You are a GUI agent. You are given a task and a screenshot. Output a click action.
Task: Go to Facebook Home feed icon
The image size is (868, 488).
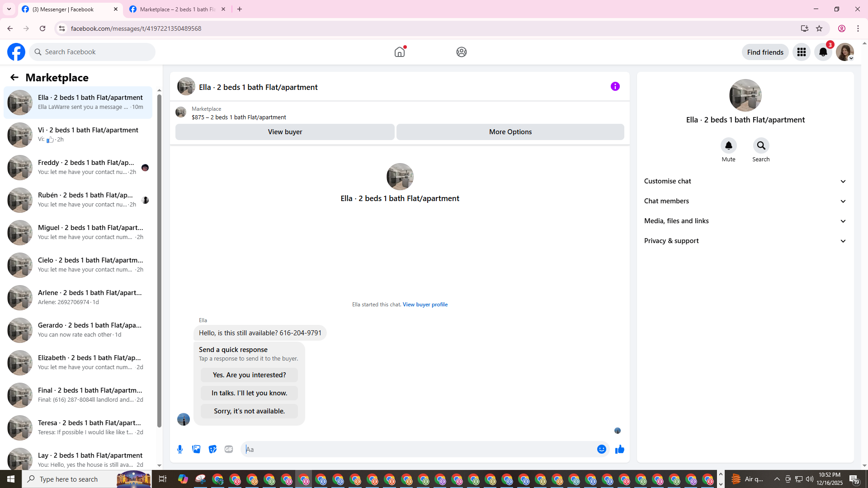tap(400, 52)
